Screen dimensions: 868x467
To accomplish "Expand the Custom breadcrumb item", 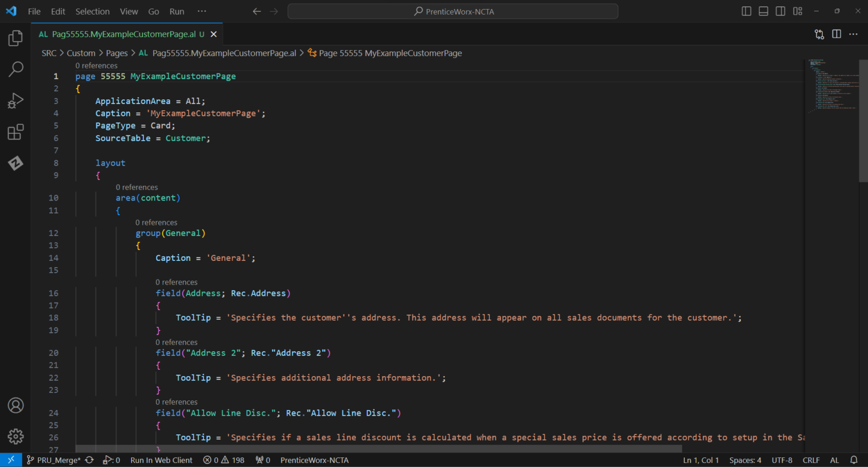I will click(x=81, y=53).
